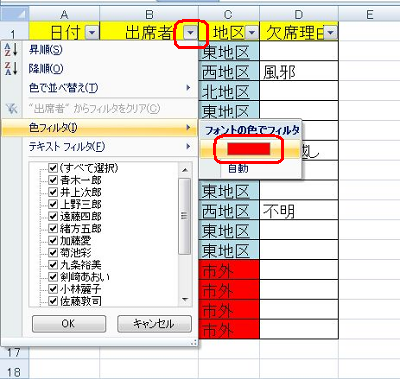Screen dimensions: 400x379
Task: Uncheck 井上次郎 in the filter list
Action: [x=53, y=192]
